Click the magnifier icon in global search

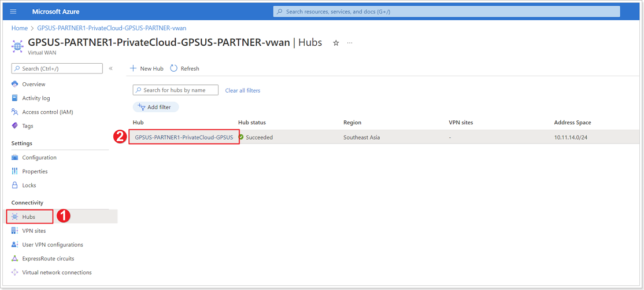pos(280,12)
